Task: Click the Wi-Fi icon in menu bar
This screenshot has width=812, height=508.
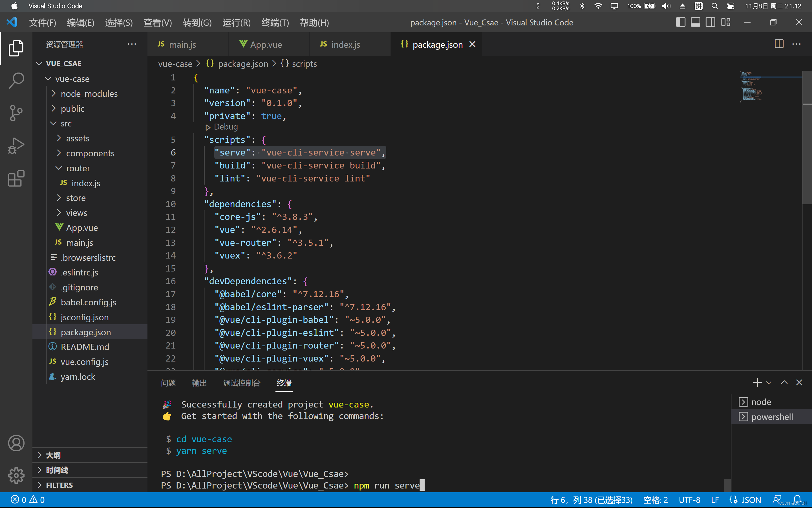Action: [598, 6]
